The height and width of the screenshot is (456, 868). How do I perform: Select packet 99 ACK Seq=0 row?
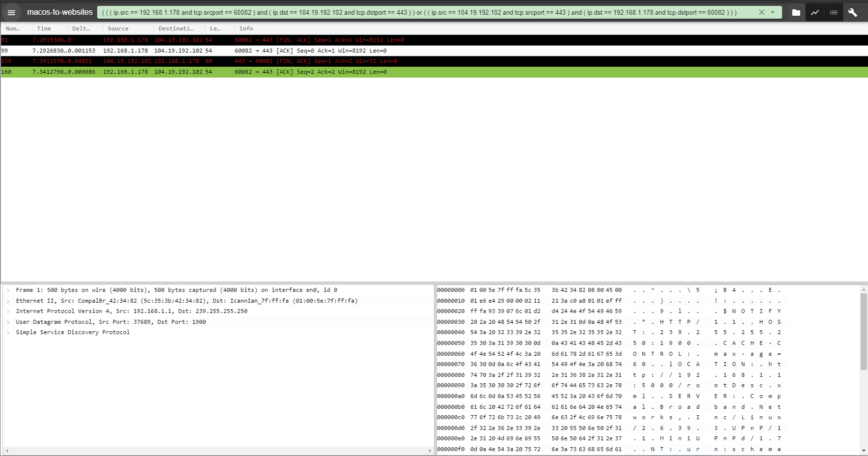[434, 51]
